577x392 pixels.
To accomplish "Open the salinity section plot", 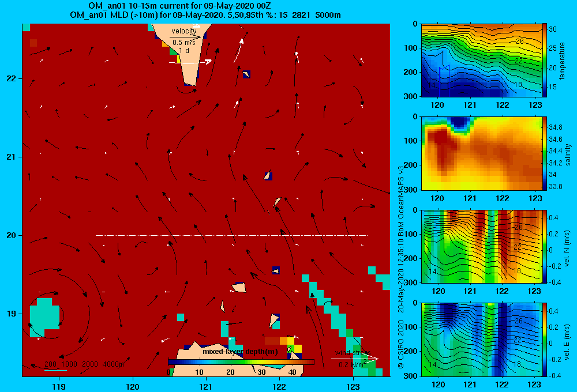I will 481,153.
